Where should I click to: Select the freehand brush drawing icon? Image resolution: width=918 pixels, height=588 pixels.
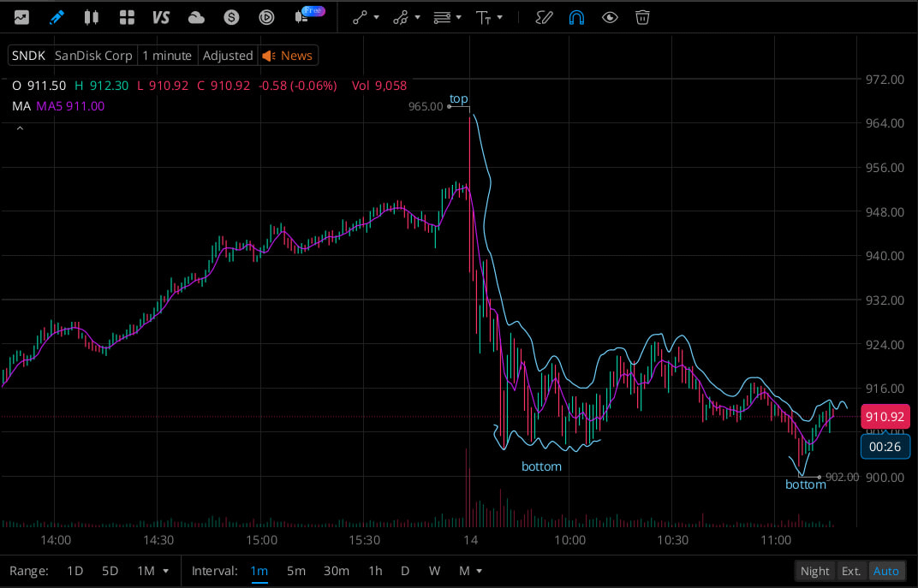click(x=544, y=17)
